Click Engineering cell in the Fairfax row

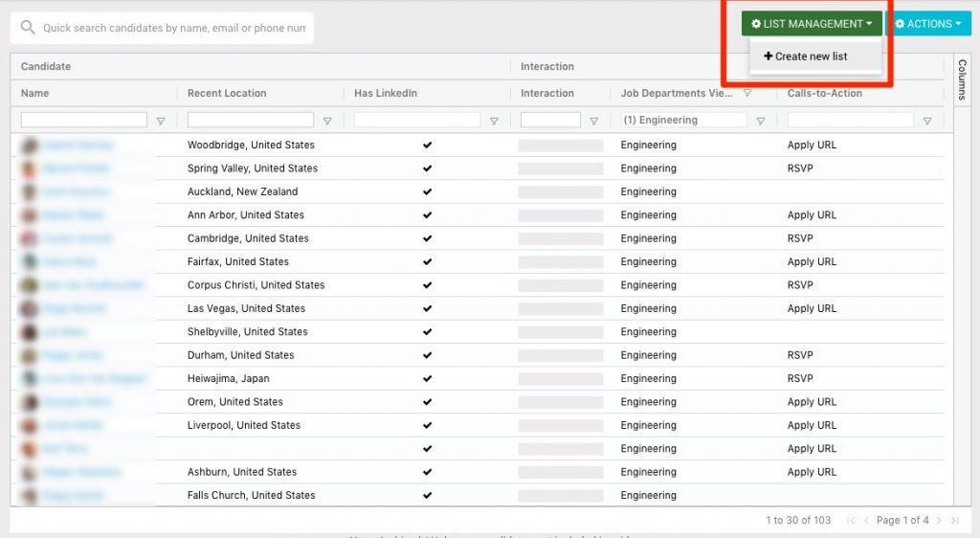click(648, 261)
